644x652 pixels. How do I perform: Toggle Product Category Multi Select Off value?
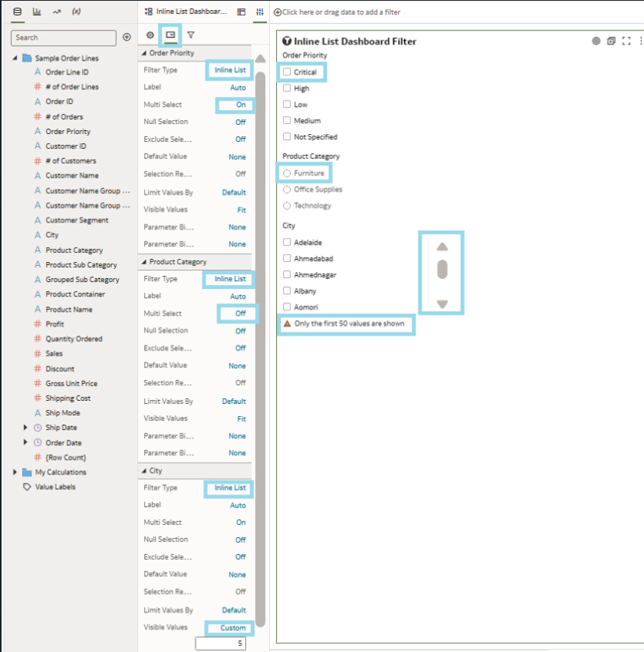point(240,314)
